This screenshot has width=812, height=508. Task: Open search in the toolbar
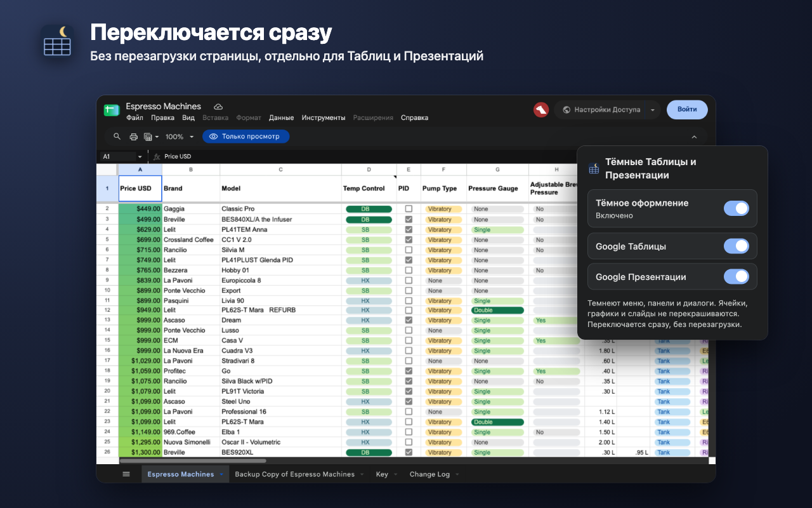click(117, 137)
